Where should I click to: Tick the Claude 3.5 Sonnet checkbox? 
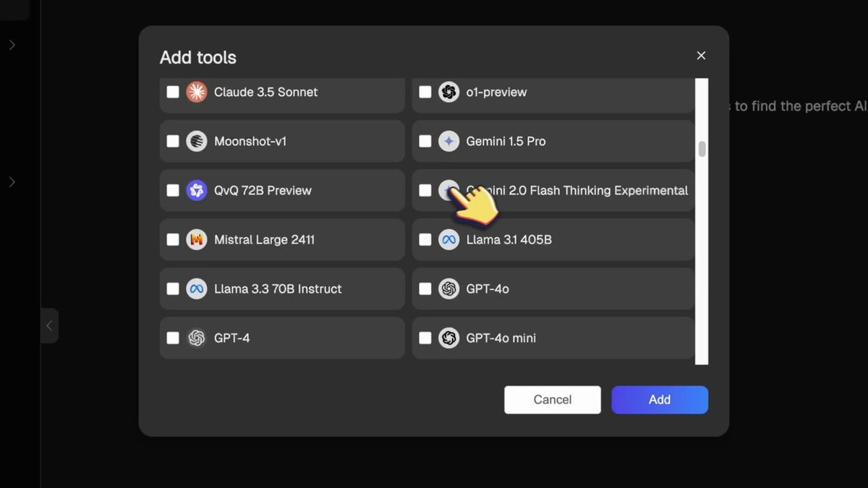[173, 92]
